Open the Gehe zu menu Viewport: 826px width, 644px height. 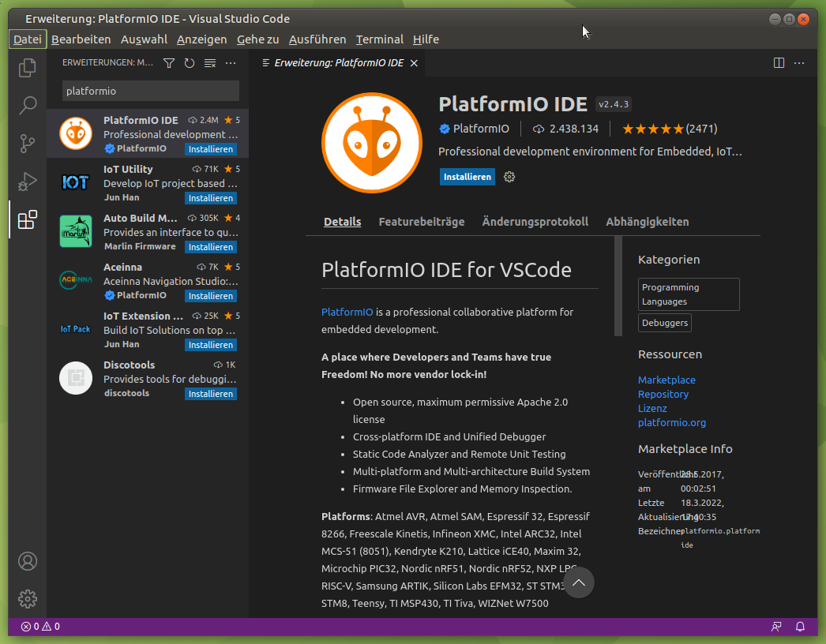(x=257, y=39)
